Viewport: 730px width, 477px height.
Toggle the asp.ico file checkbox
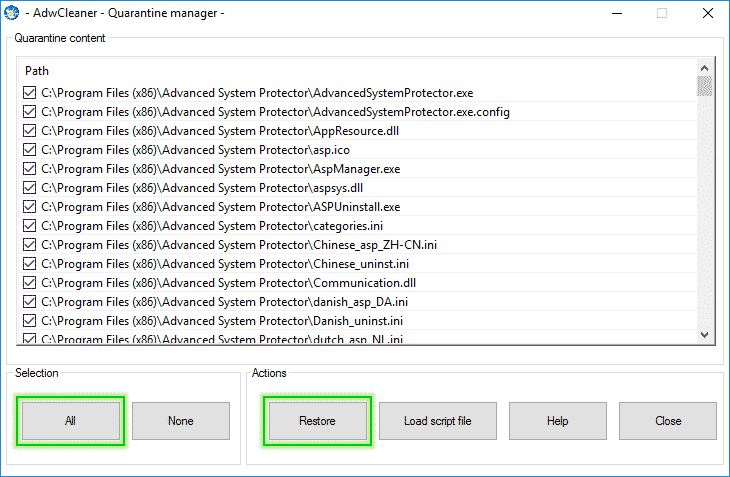(x=30, y=150)
